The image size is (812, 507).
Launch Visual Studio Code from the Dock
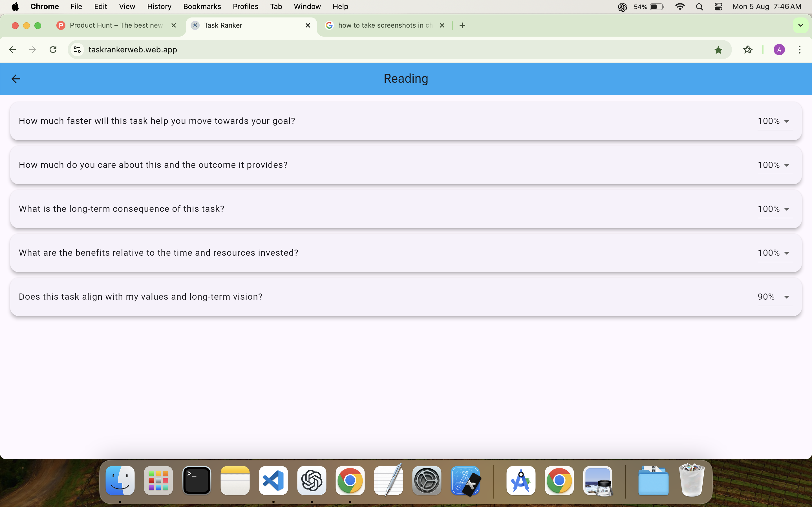(x=273, y=481)
